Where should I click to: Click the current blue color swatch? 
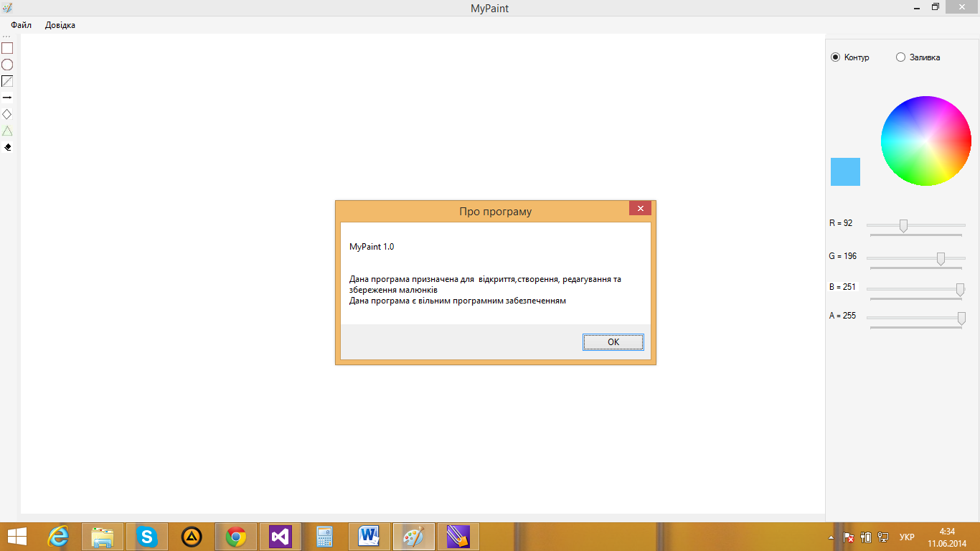845,172
